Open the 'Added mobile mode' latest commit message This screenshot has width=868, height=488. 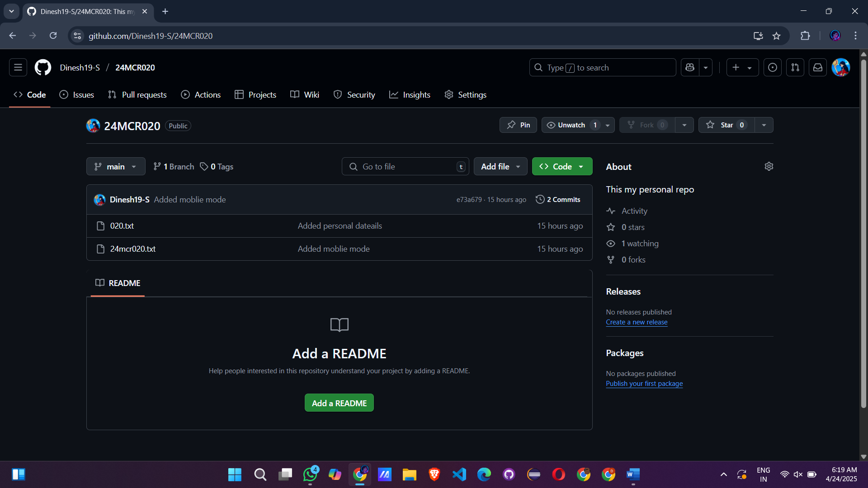pos(190,200)
